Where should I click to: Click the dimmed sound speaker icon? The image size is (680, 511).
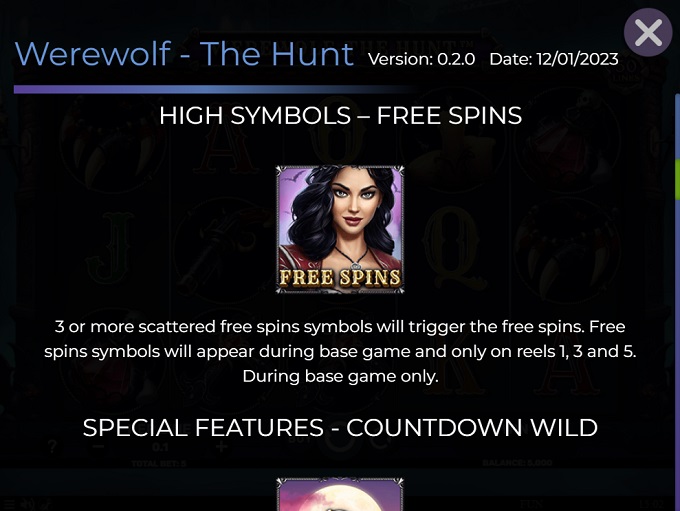(x=28, y=504)
